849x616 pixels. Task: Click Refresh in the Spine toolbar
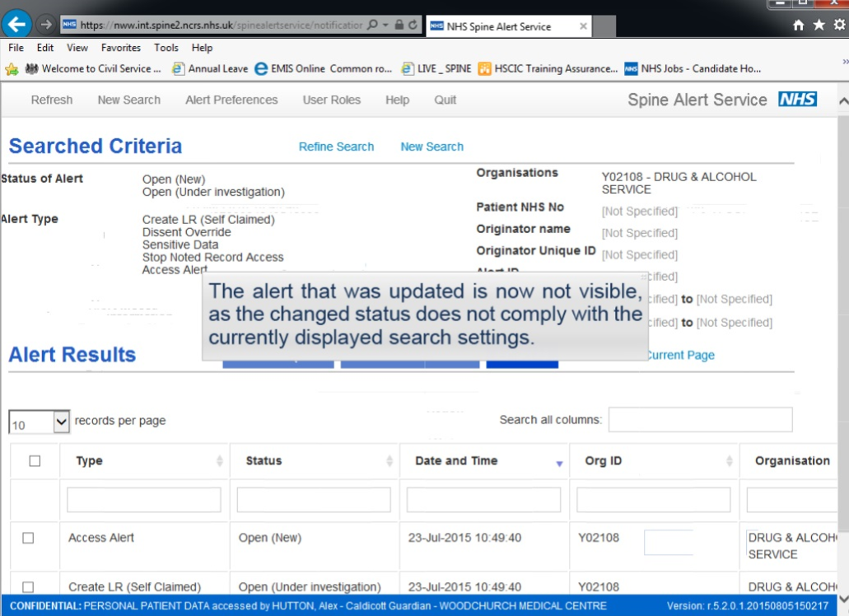point(51,100)
